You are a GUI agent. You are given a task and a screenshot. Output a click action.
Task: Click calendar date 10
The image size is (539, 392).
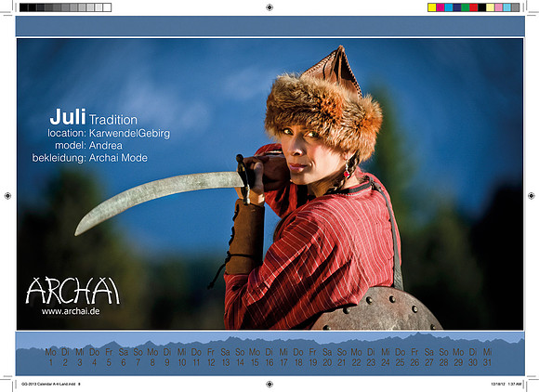pos(181,362)
